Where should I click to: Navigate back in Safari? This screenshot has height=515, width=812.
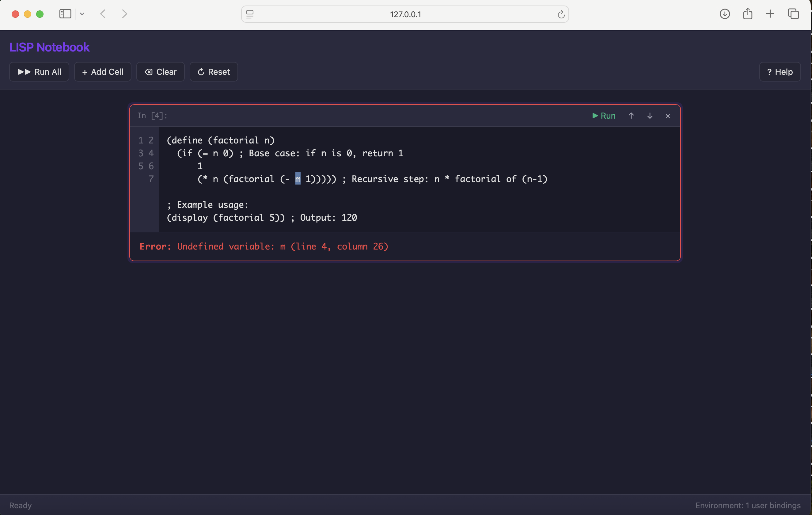pos(103,14)
